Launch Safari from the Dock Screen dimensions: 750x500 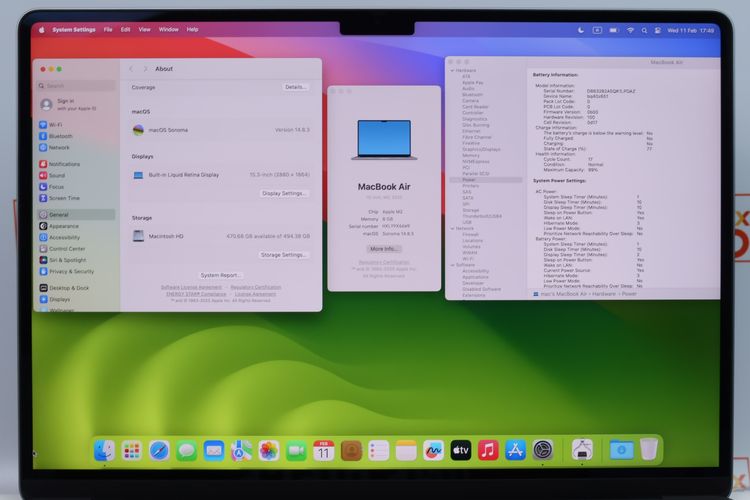159,450
